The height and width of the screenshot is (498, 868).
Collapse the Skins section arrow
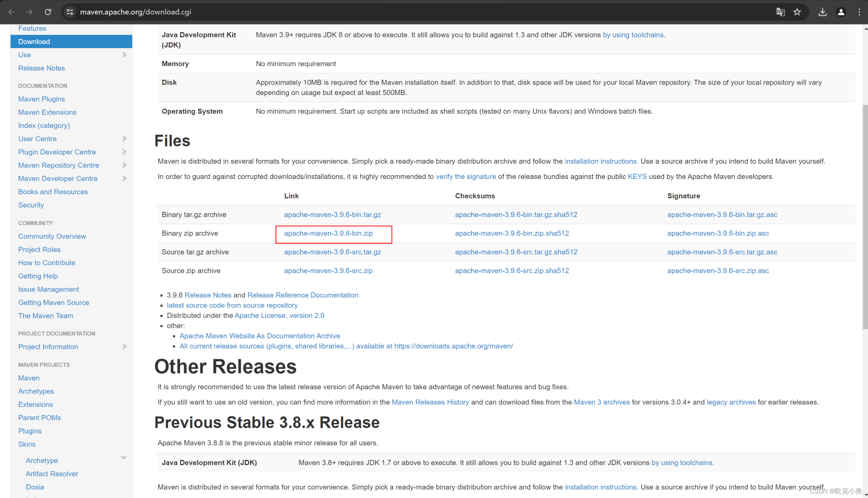tap(123, 458)
